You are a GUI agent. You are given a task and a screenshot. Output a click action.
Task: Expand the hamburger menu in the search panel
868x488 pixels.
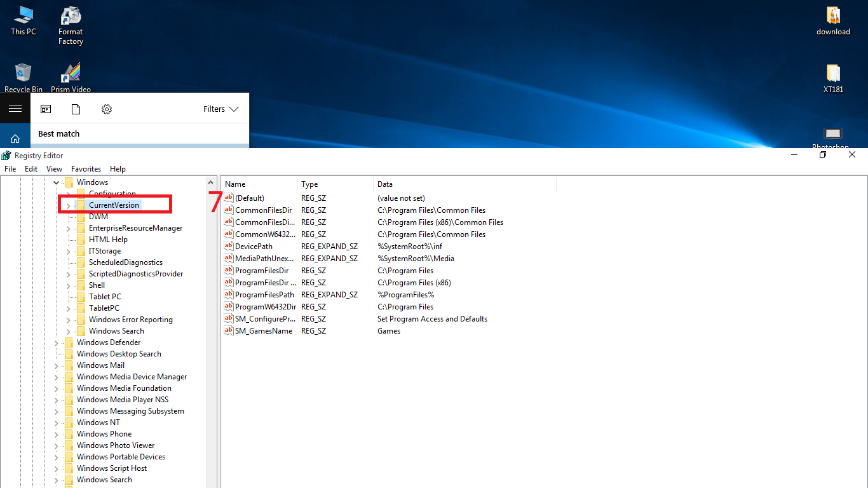15,109
